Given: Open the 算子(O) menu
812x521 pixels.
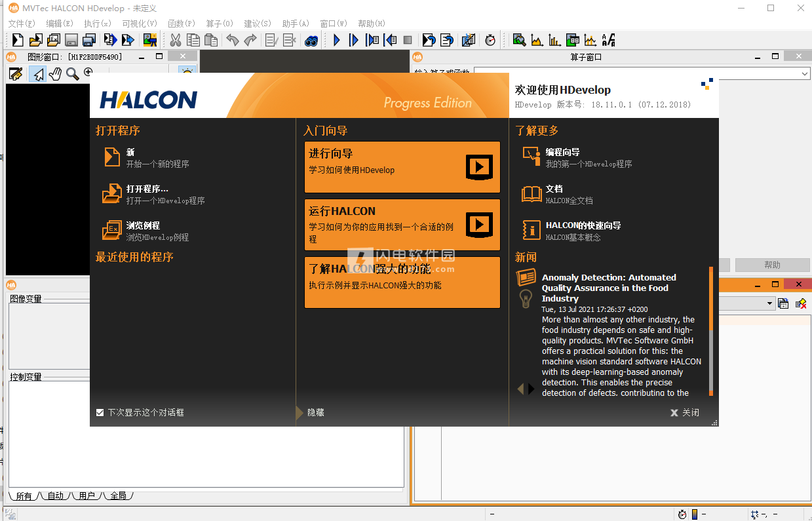Looking at the screenshot, I should click(x=220, y=24).
